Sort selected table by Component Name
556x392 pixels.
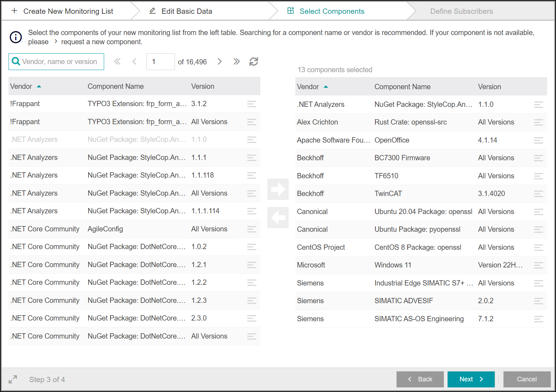click(402, 87)
